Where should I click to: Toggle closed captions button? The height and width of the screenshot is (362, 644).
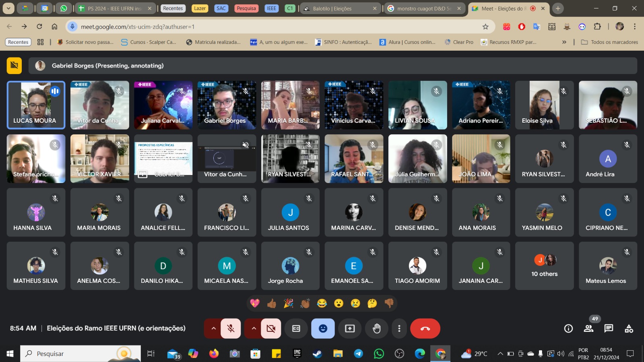tap(296, 329)
